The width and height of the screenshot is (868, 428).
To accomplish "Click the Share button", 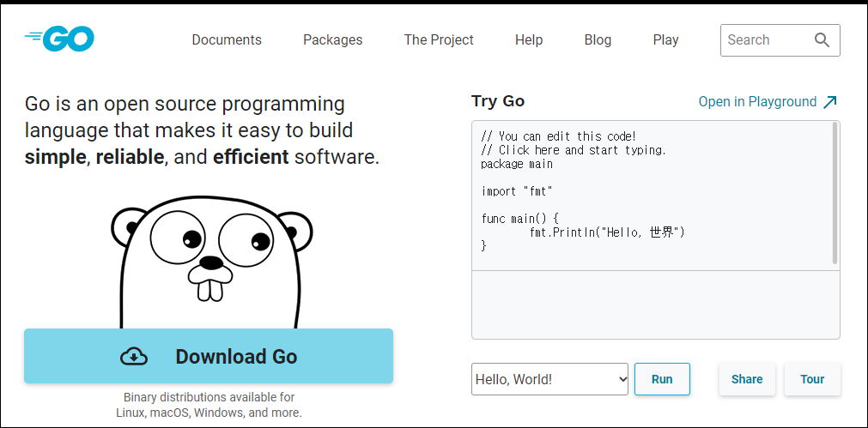I will pyautogui.click(x=747, y=379).
